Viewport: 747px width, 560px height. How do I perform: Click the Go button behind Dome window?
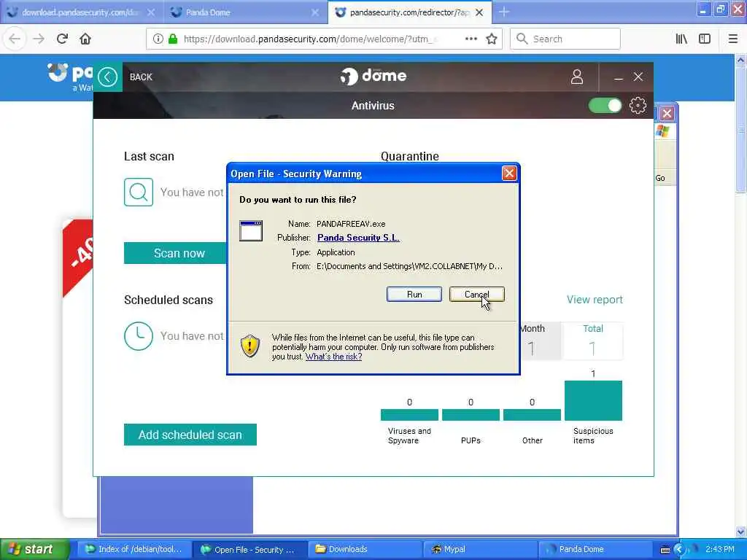tap(660, 178)
